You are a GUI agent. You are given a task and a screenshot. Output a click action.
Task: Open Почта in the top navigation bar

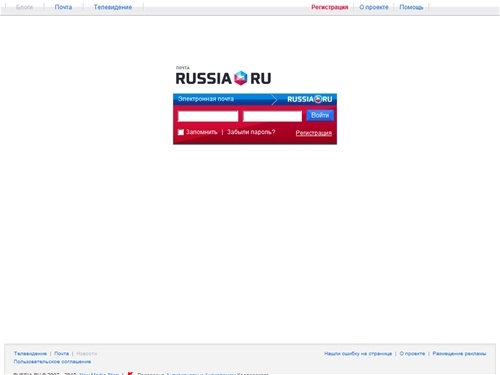[x=63, y=7]
